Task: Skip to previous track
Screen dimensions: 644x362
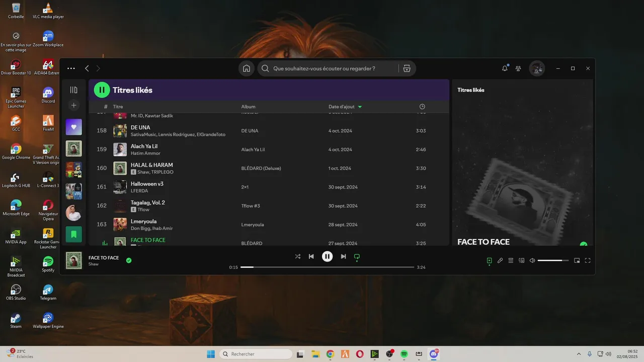Action: [x=311, y=256]
